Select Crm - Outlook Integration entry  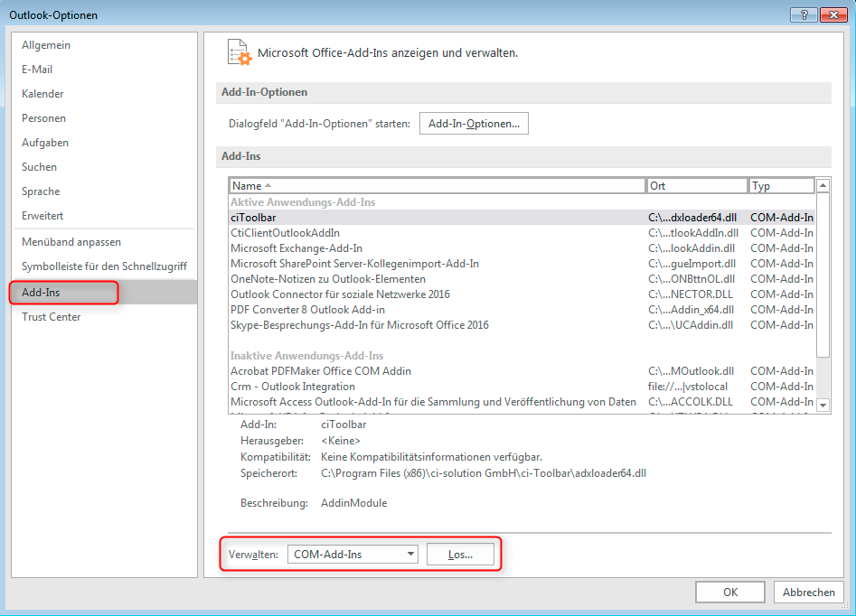pyautogui.click(x=522, y=387)
